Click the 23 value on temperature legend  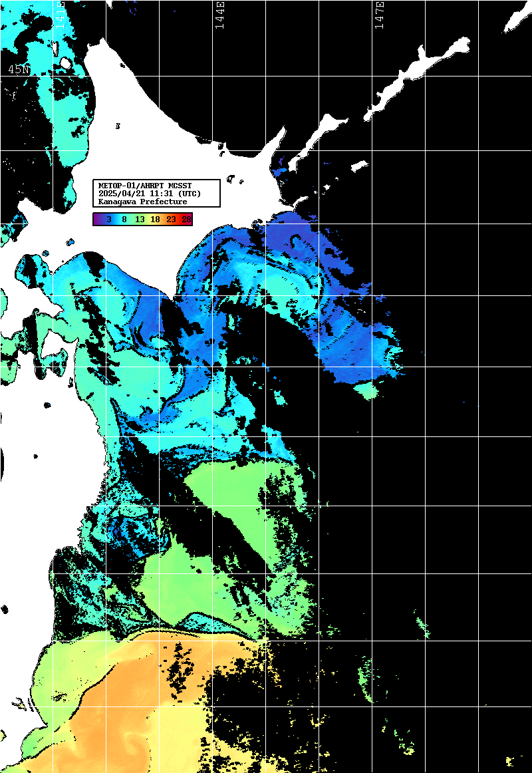(x=171, y=220)
